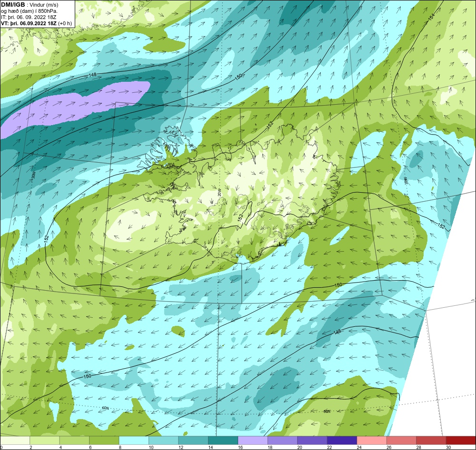Screen dimensions: 476x450
Task: Click the 2–4 m/s light green legend swatch
Action: coord(45,440)
